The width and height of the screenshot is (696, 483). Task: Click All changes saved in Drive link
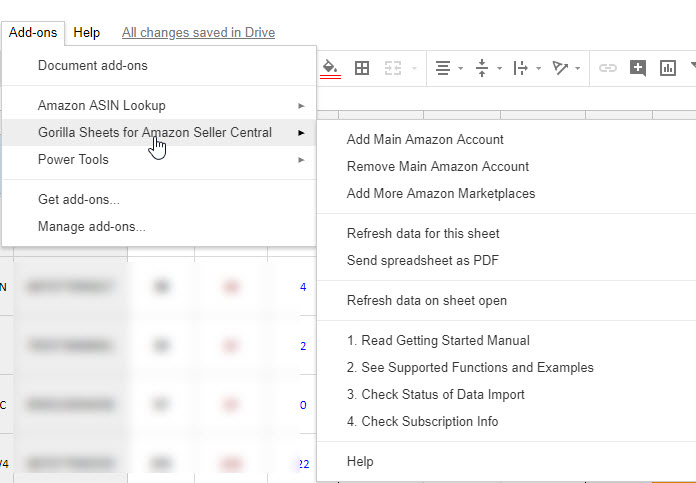click(198, 33)
